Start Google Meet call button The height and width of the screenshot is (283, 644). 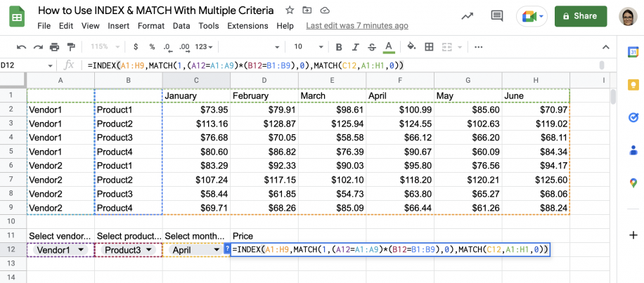[x=532, y=16]
